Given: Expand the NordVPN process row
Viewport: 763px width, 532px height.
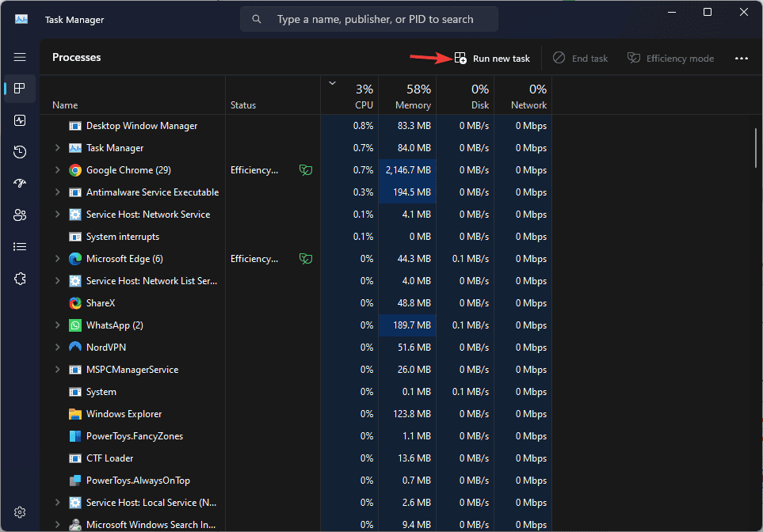Looking at the screenshot, I should 57,348.
